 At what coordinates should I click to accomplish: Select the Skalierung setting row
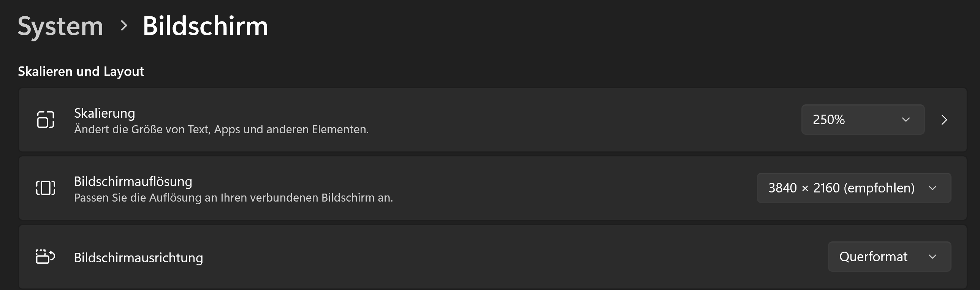pyautogui.click(x=493, y=120)
